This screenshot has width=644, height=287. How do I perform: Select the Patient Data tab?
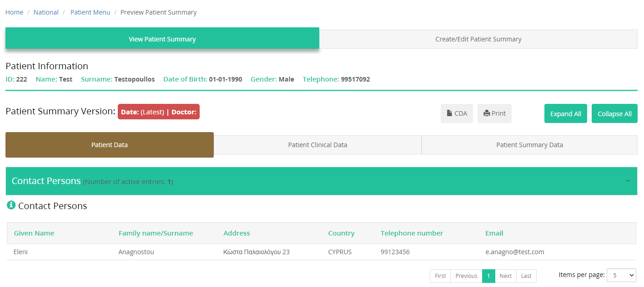coord(109,145)
